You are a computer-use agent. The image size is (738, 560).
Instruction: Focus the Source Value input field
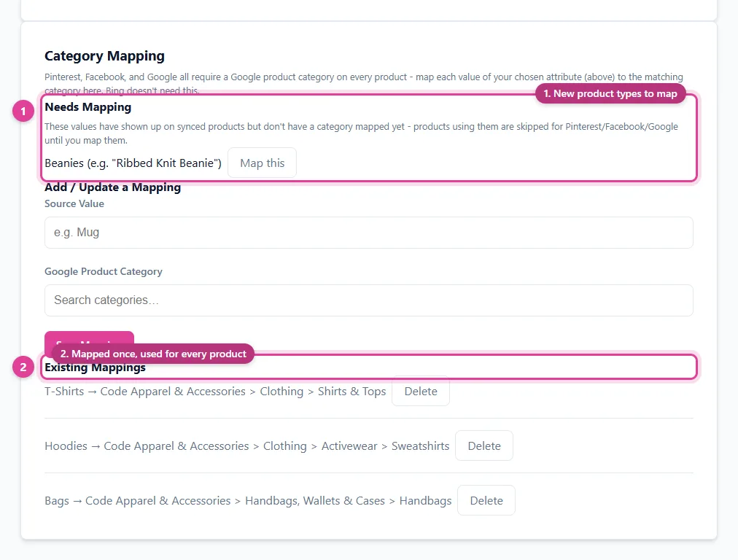click(368, 233)
